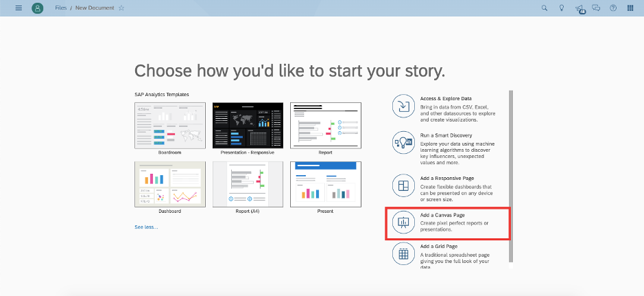Choose Add a Grid Page title
The image size is (644, 296).
click(x=439, y=247)
